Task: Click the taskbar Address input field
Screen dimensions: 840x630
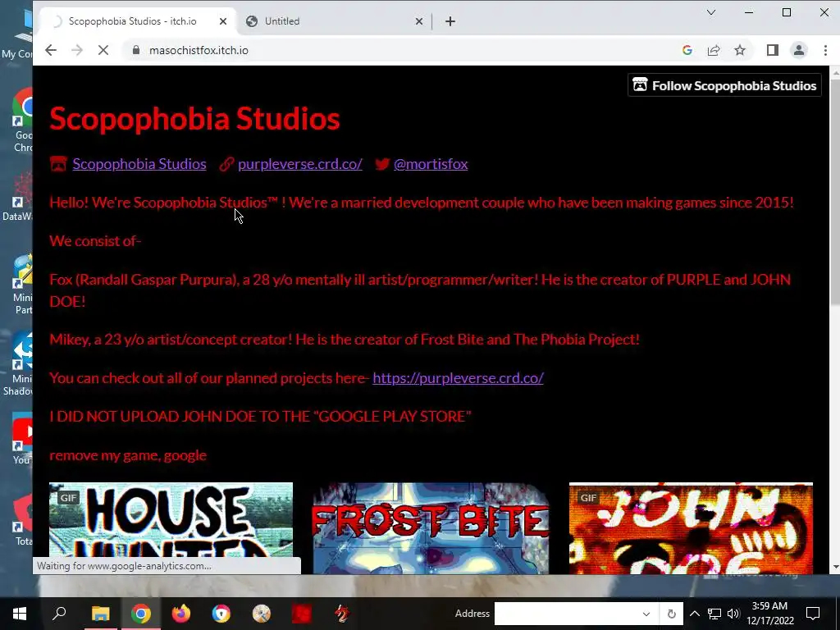Action: tap(566, 614)
